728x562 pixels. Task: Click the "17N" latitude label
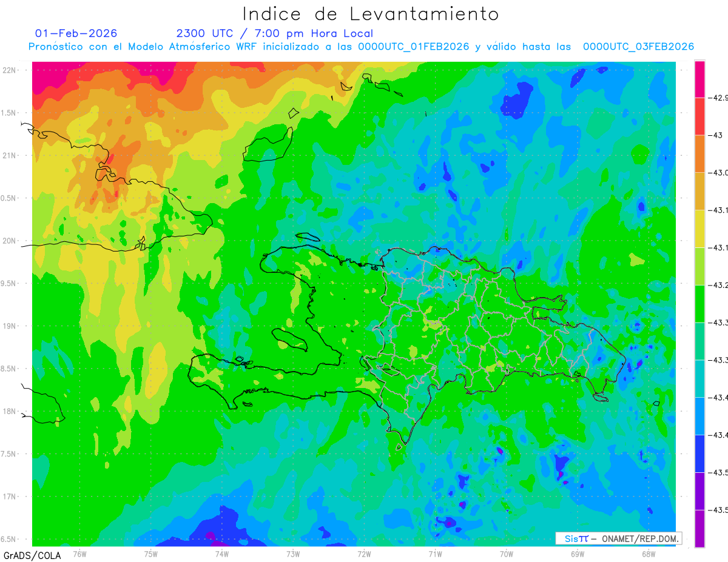[10, 497]
